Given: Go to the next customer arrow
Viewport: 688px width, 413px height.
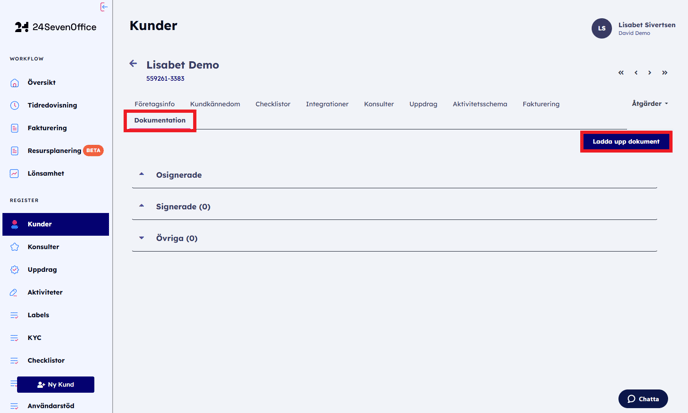Looking at the screenshot, I should click(650, 73).
